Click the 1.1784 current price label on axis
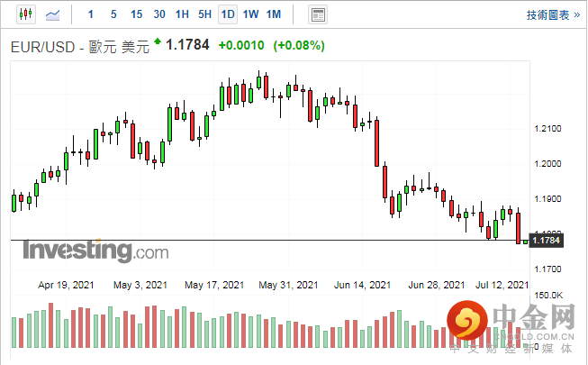Screen dimensions: 588x365 click(546, 240)
